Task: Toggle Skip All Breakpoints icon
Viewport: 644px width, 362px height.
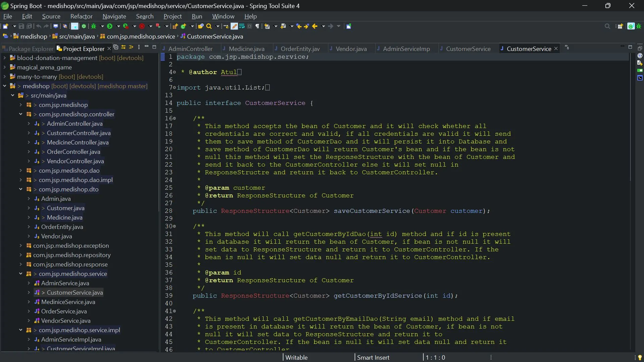Action: coord(65,26)
